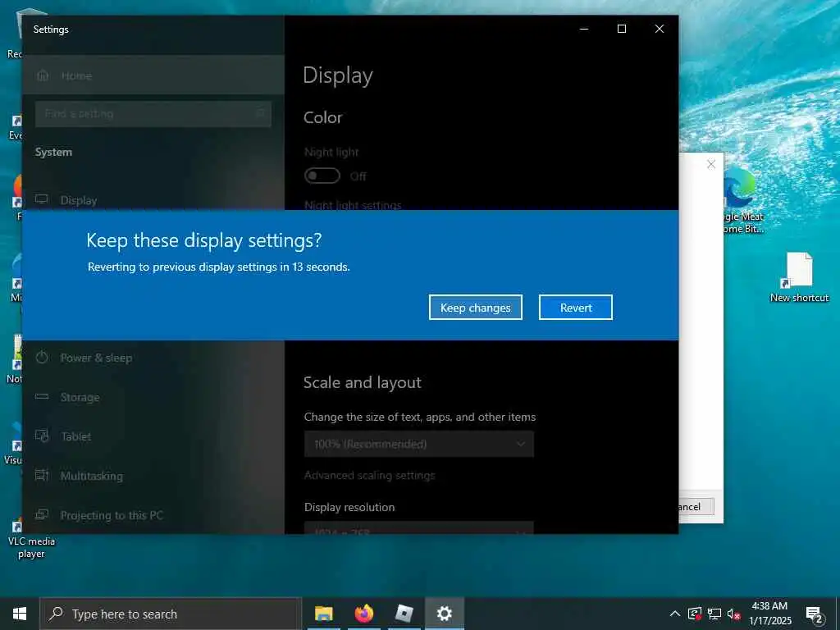Select the Microsoft Edge desktop shortcut
Screen dimensions: 840x630
[742, 202]
